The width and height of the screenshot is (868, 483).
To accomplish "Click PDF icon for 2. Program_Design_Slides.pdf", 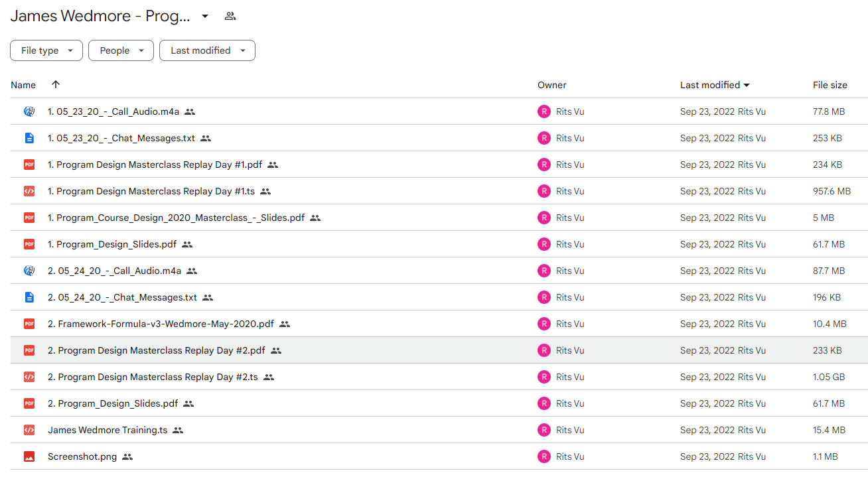I will pos(29,403).
